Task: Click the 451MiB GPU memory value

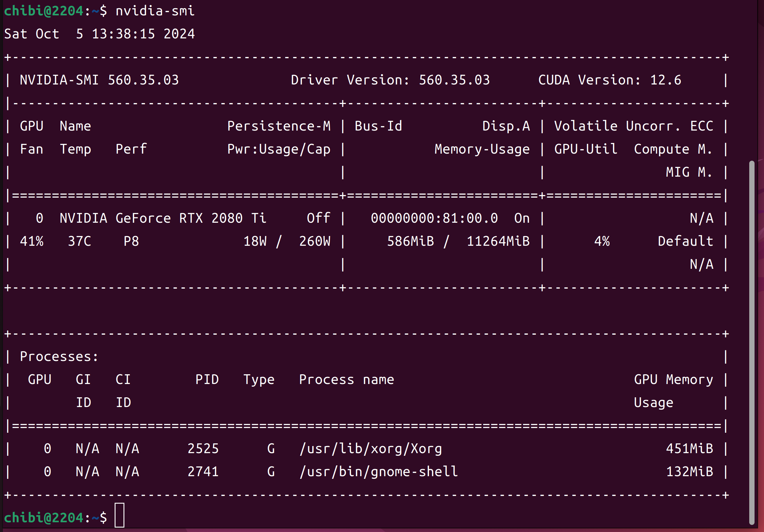Action: tap(690, 449)
